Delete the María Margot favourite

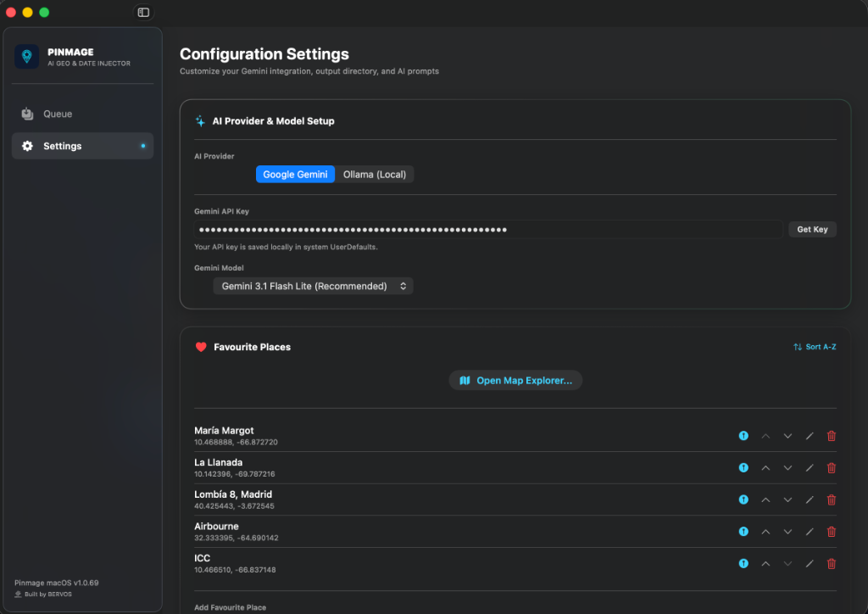(831, 436)
